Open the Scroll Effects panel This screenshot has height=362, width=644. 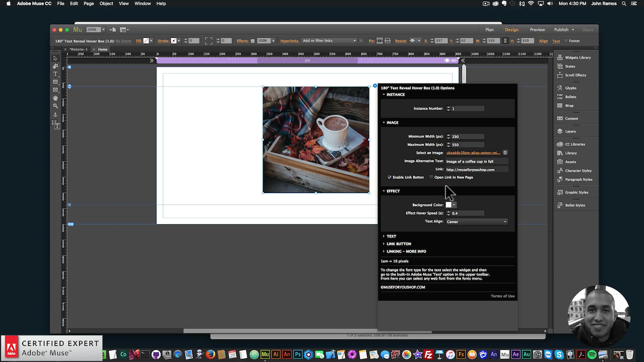pyautogui.click(x=575, y=75)
